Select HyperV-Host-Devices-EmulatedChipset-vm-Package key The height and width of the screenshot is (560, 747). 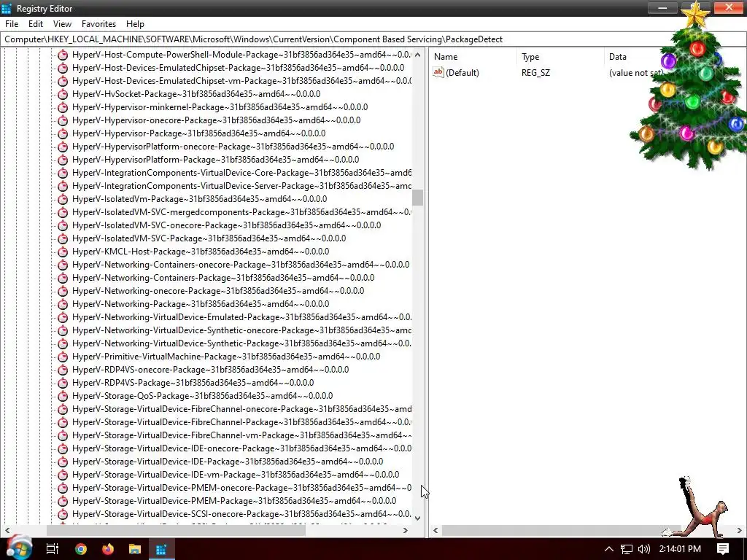pos(241,81)
